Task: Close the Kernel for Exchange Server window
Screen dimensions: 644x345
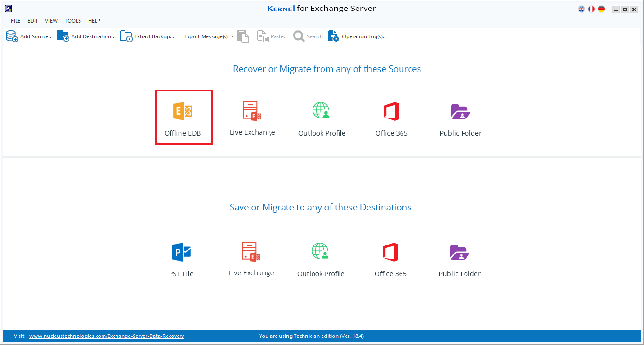Action: 634,9
